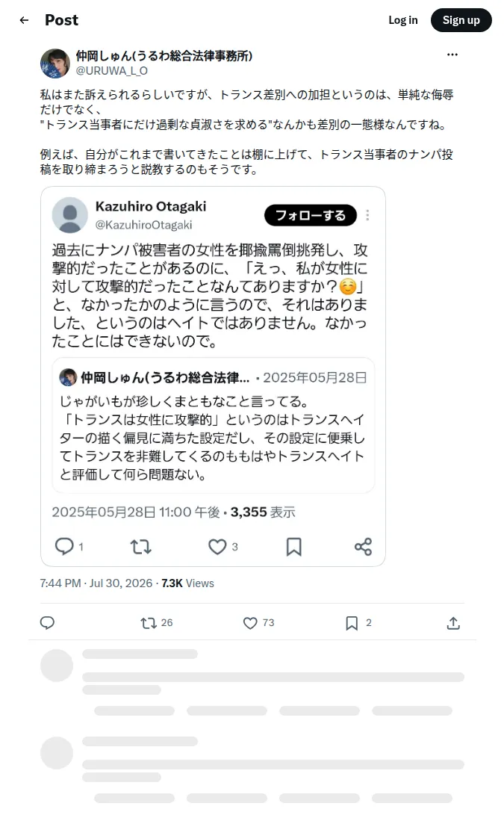
Task: Open the 7:44 PM Jul 30, 2026 timestamp
Action: coord(96,583)
